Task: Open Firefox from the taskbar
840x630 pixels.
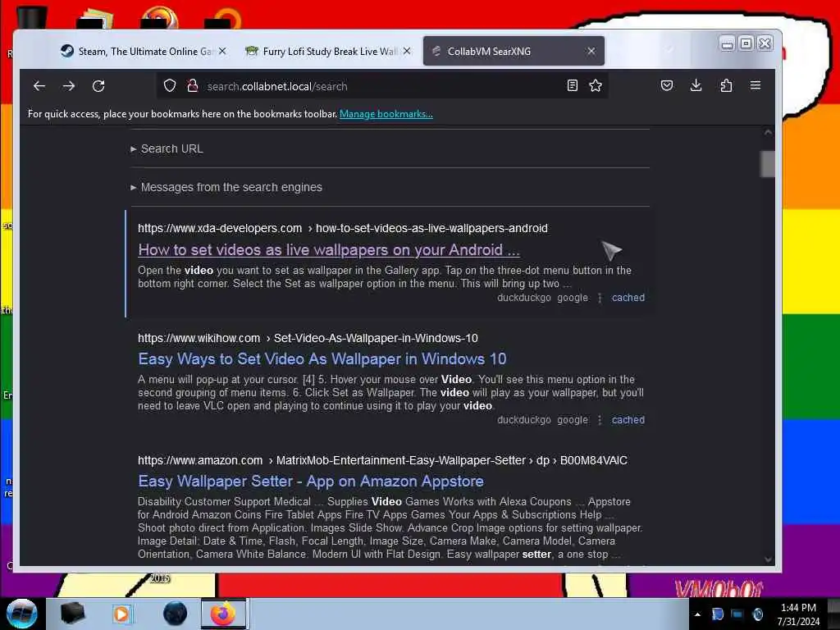Action: [223, 614]
